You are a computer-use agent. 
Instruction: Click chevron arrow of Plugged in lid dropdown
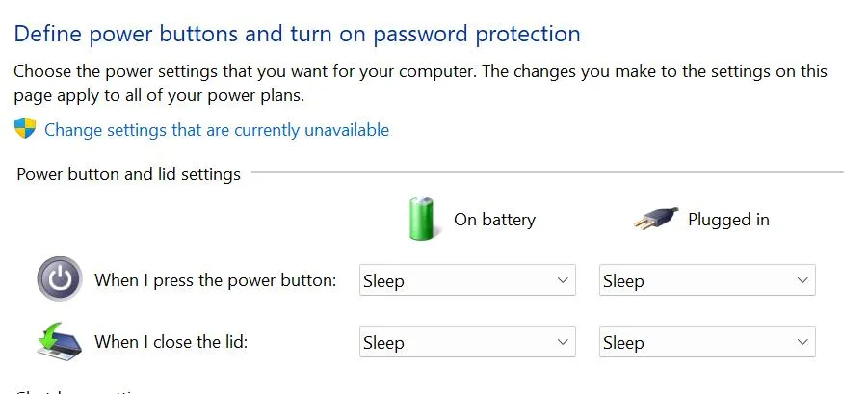[x=802, y=343]
